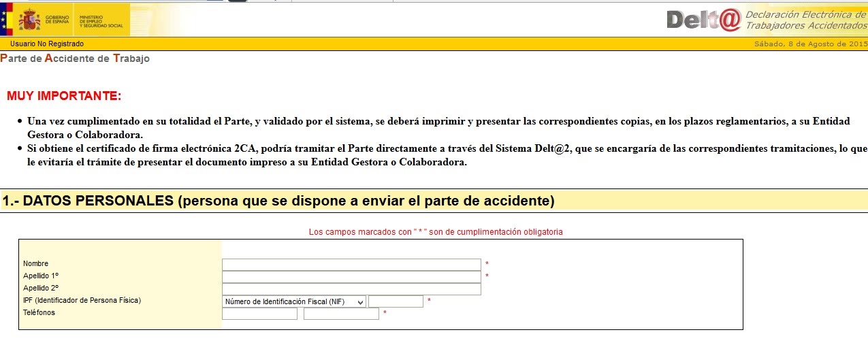Click the red asterisk beside Teléfonos fields

385,314
